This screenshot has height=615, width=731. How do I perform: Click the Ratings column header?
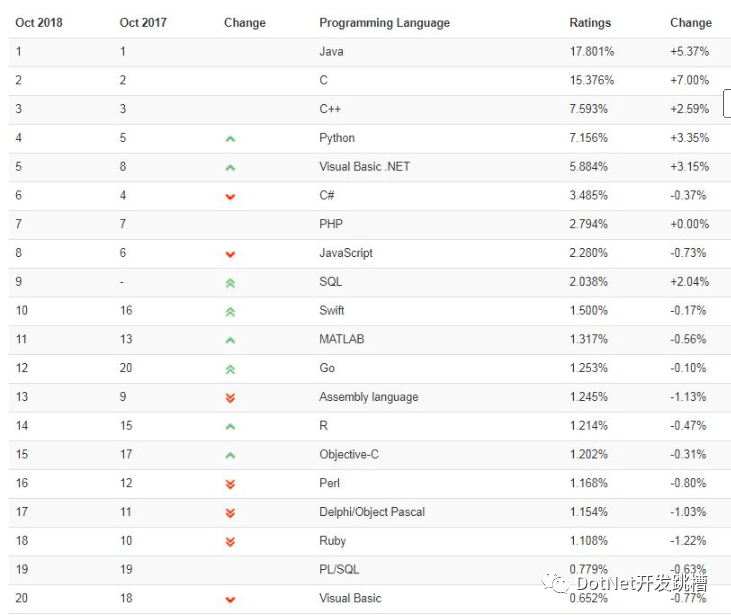click(590, 23)
